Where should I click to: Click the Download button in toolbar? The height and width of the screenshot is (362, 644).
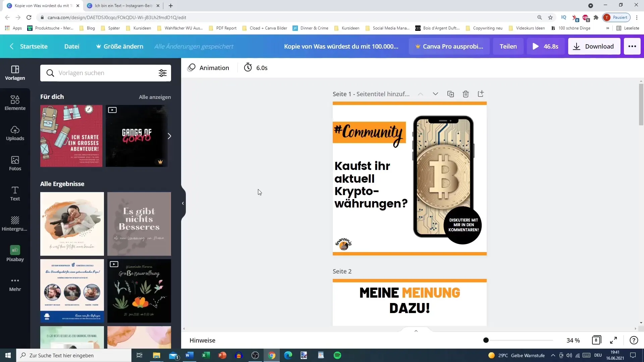594,46
